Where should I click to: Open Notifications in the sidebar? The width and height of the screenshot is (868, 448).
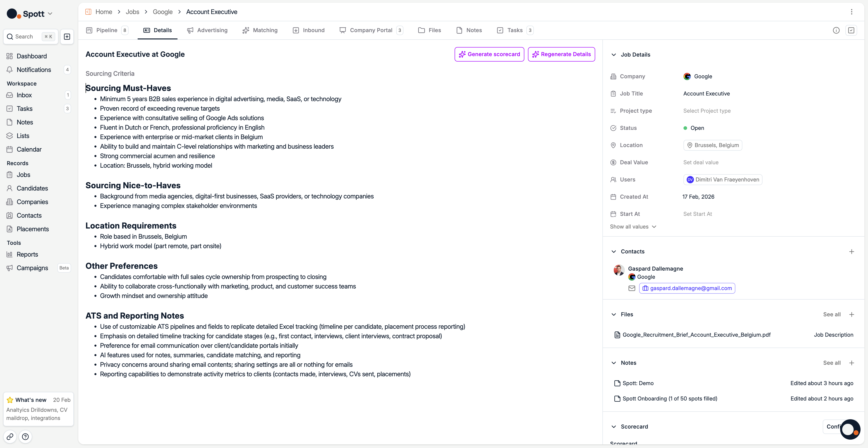34,70
